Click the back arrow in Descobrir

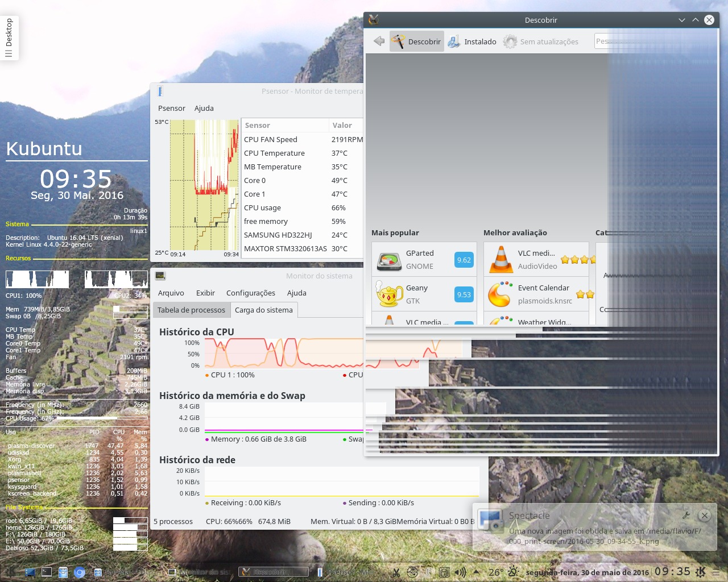coord(379,41)
